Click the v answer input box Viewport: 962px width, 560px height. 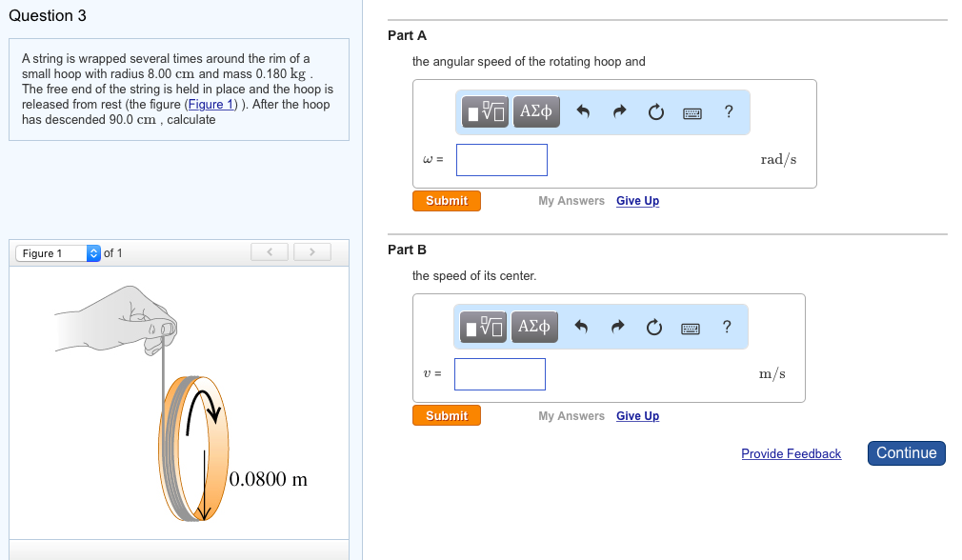click(500, 373)
